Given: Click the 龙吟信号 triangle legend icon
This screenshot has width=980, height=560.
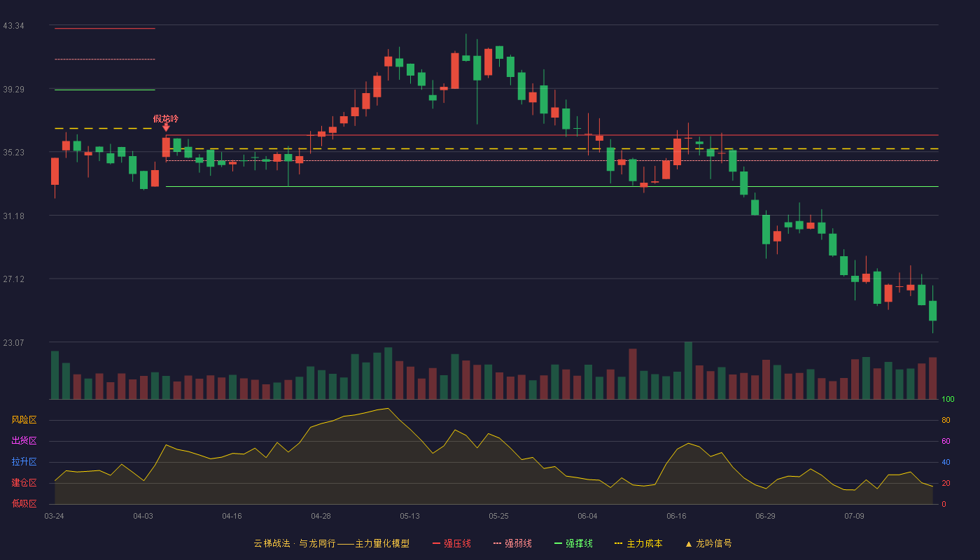Looking at the screenshot, I should 689,544.
